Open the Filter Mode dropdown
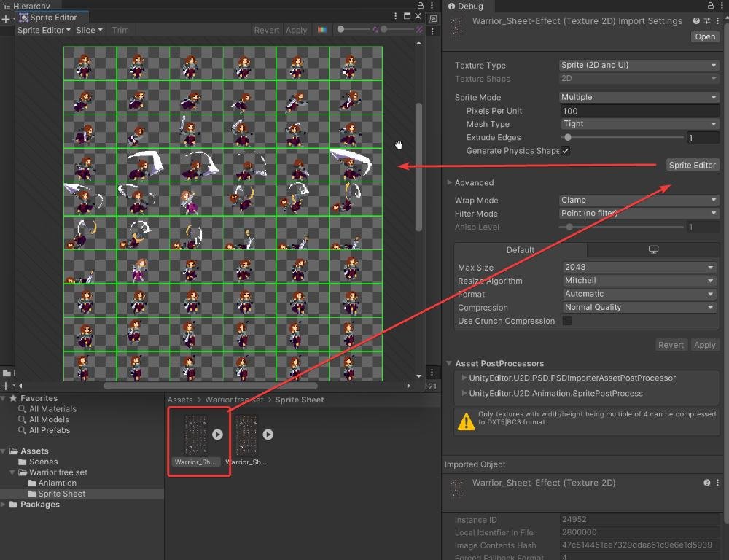729x560 pixels. coord(639,213)
